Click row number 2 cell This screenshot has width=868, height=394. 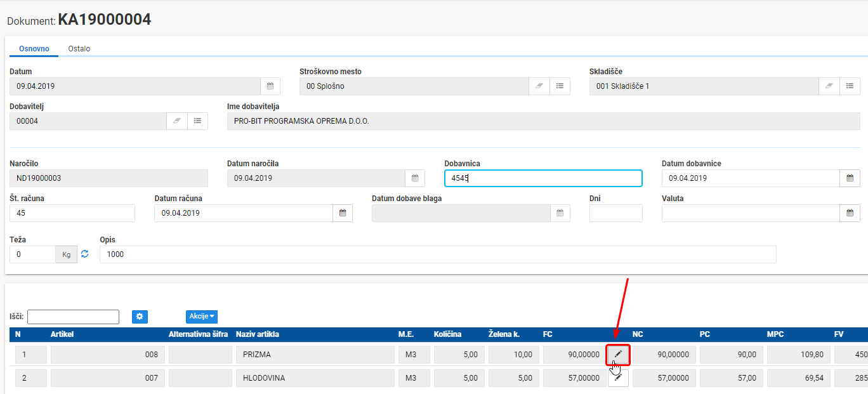click(x=31, y=378)
